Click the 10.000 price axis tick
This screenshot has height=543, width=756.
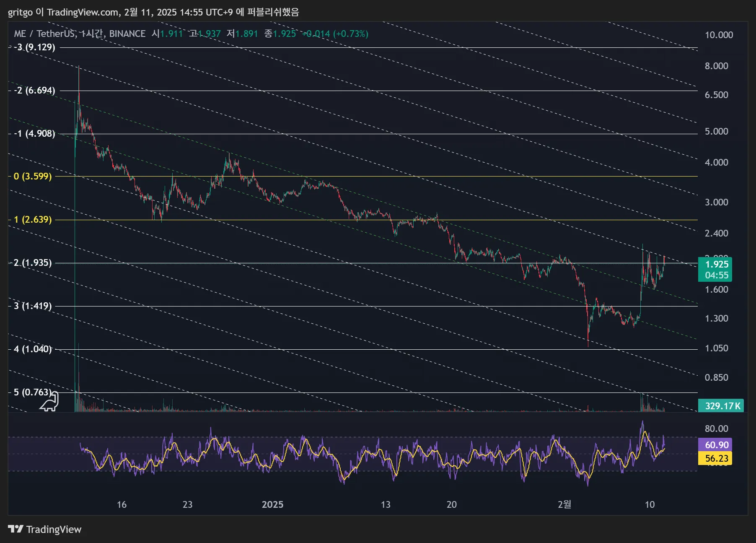pos(719,35)
